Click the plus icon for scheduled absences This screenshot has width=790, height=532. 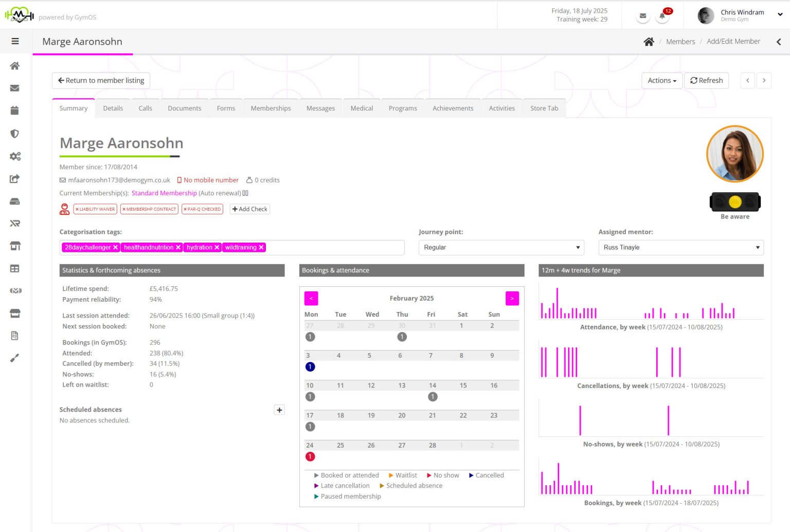[279, 410]
